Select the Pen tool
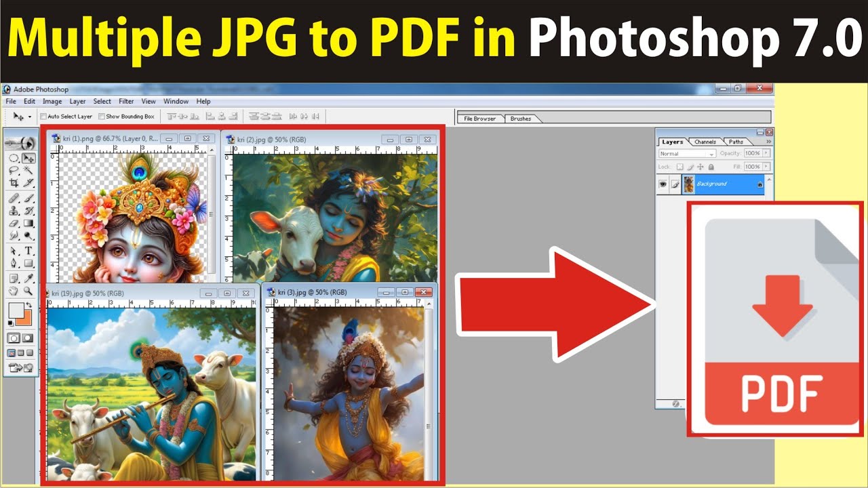 pyautogui.click(x=14, y=263)
